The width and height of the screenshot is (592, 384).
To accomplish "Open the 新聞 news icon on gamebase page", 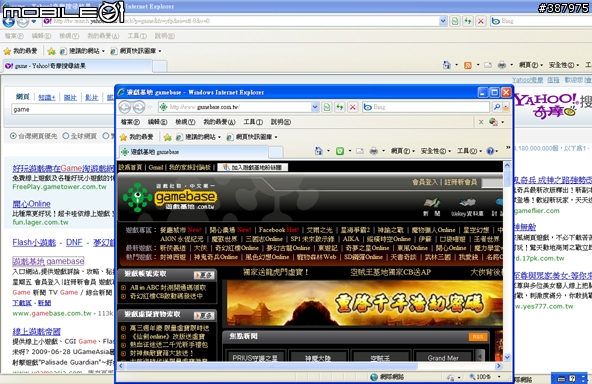I will tap(431, 207).
